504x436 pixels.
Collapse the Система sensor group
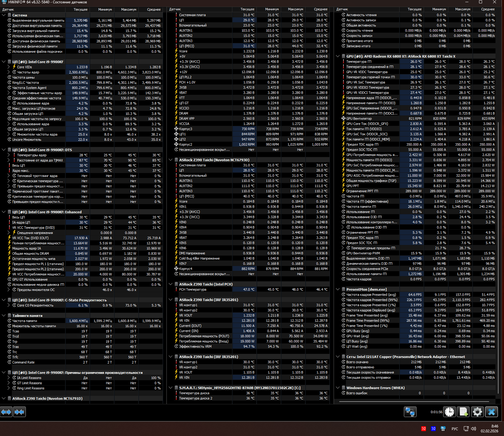pyautogui.click(x=4, y=15)
